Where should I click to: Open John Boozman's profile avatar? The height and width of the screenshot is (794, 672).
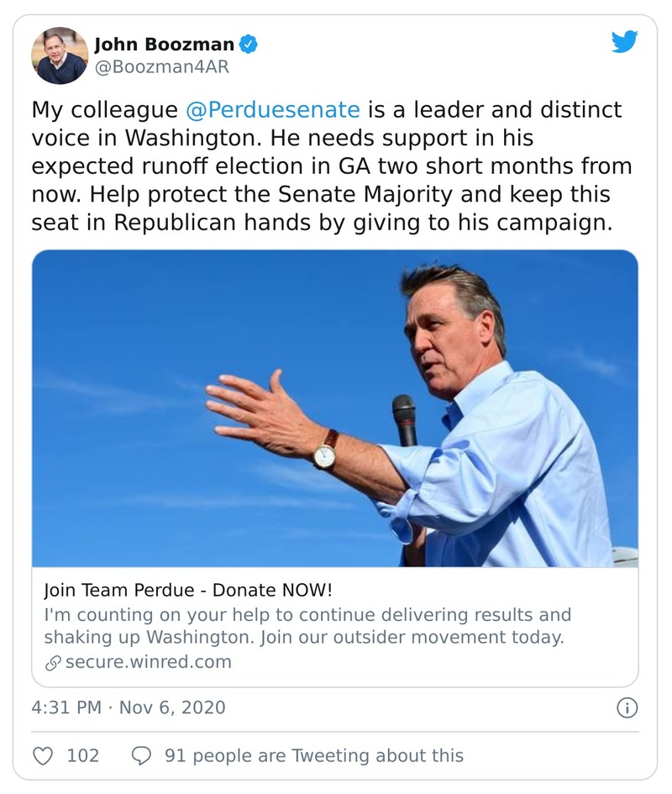point(60,55)
